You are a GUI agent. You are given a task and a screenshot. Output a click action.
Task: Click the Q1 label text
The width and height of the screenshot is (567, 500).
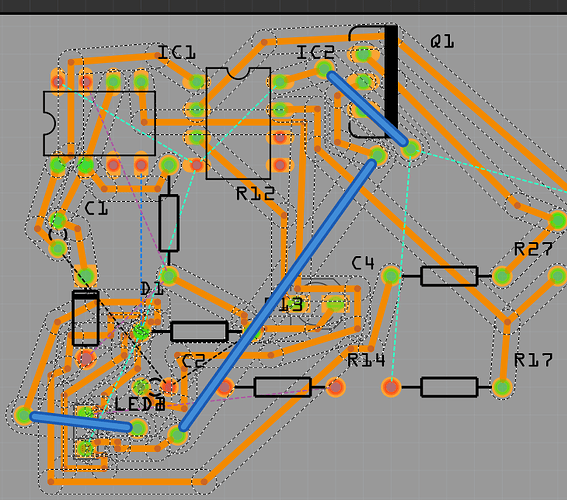pyautogui.click(x=442, y=42)
